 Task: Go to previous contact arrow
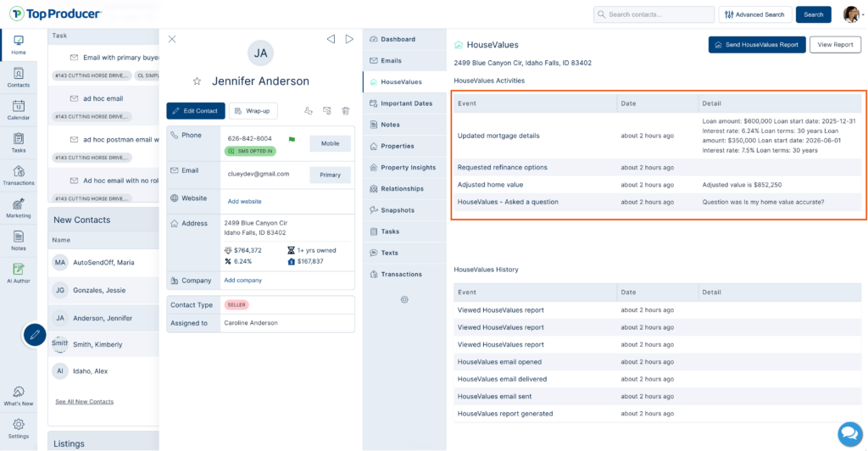pos(331,39)
